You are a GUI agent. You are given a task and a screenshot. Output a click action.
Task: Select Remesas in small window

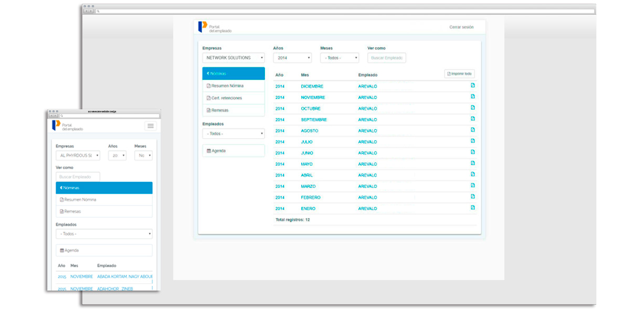pyautogui.click(x=104, y=211)
